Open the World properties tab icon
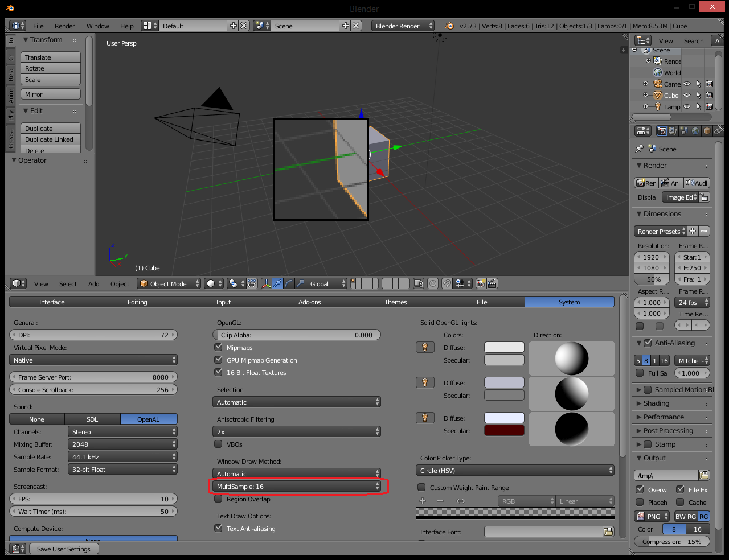The width and height of the screenshot is (729, 560). pyautogui.click(x=695, y=131)
